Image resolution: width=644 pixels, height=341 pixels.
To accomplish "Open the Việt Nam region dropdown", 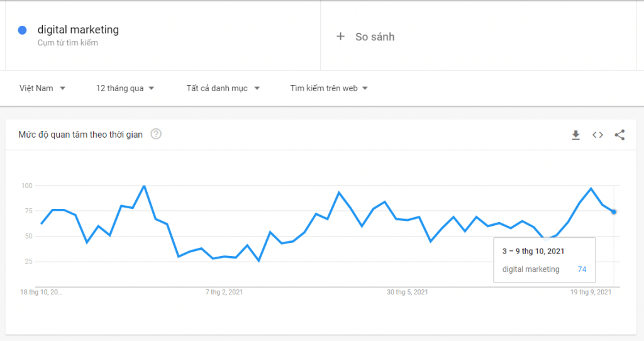I will tap(42, 88).
